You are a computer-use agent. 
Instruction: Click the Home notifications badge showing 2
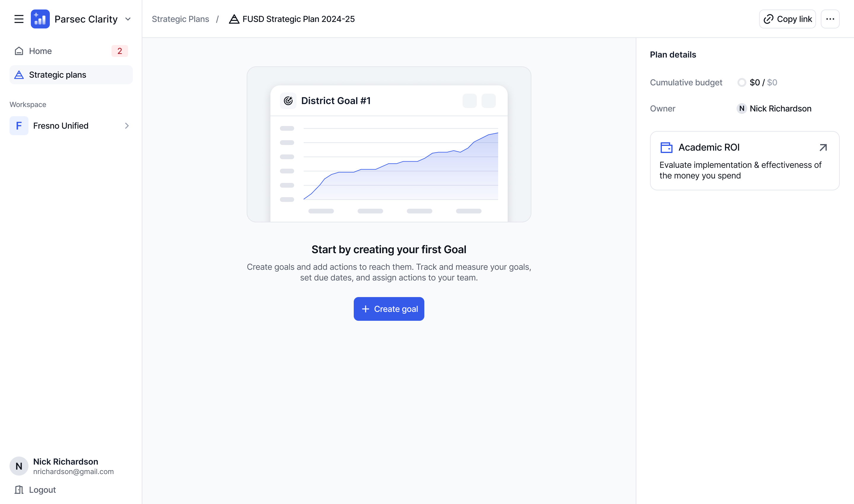point(120,51)
